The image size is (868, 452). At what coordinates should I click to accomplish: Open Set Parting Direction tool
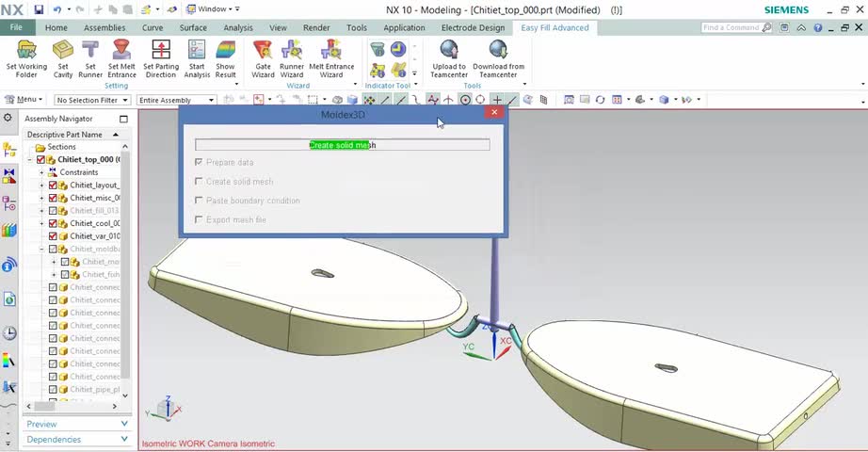(x=161, y=59)
